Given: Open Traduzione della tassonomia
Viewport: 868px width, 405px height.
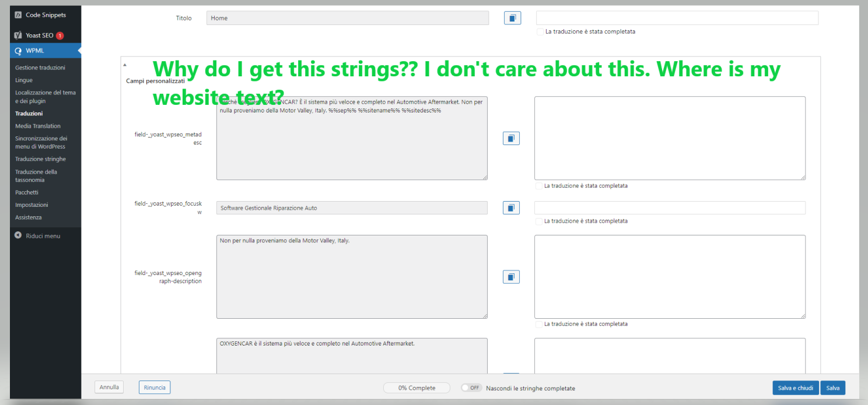Looking at the screenshot, I should pyautogui.click(x=36, y=176).
